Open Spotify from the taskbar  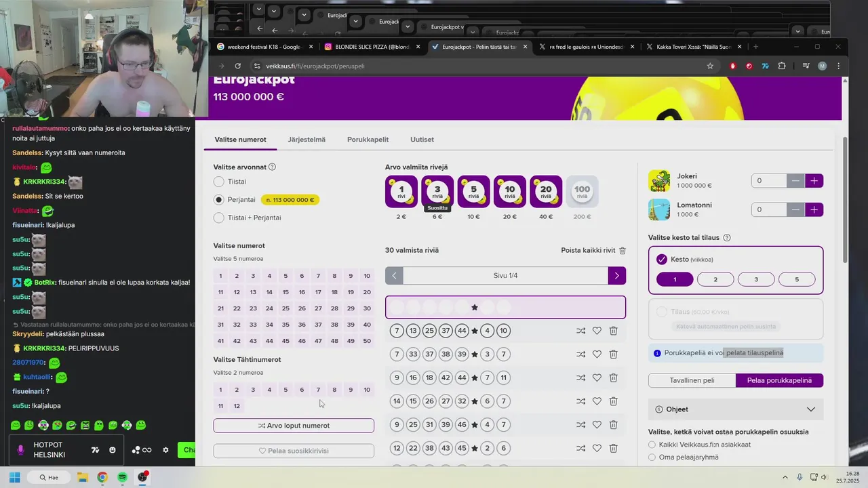122,477
